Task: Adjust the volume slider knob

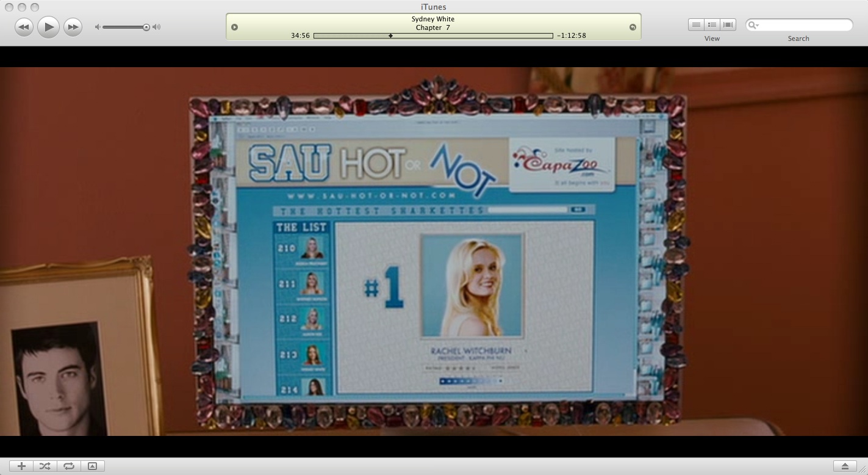Action: point(146,27)
